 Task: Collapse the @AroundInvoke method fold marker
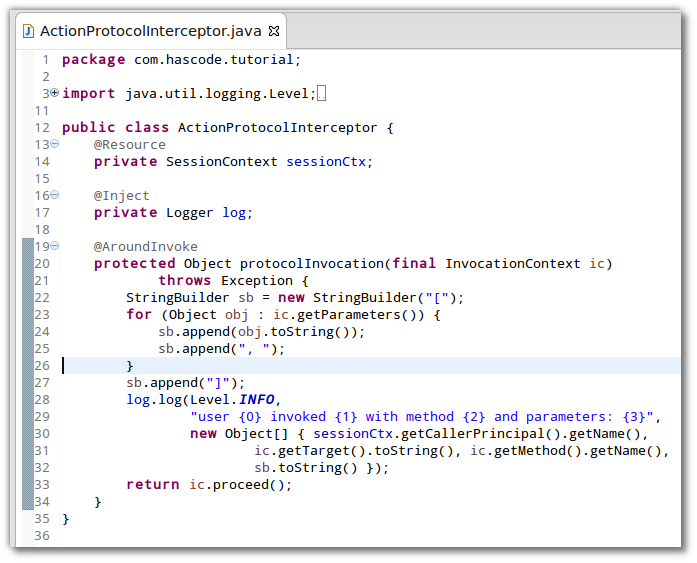[54, 246]
